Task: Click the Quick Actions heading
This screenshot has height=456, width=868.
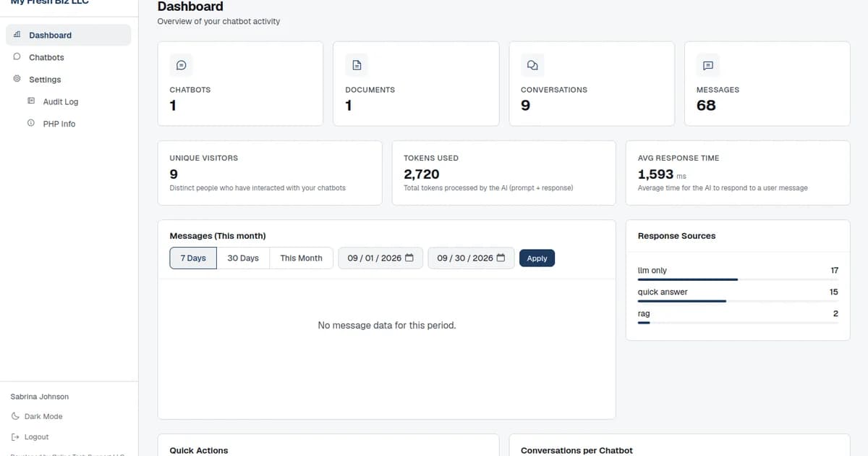Action: pos(199,450)
